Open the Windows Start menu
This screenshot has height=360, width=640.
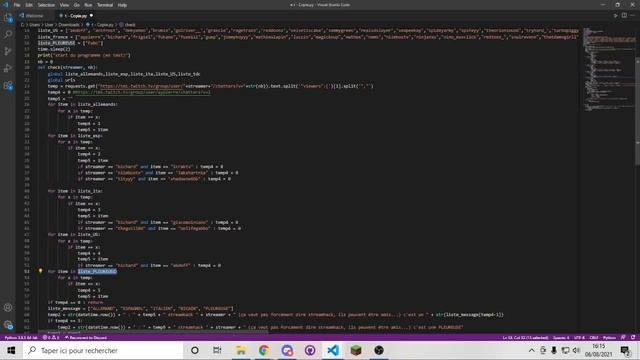coord(11,350)
